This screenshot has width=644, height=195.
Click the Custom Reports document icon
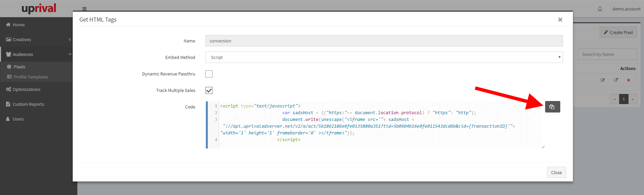[x=8, y=104]
